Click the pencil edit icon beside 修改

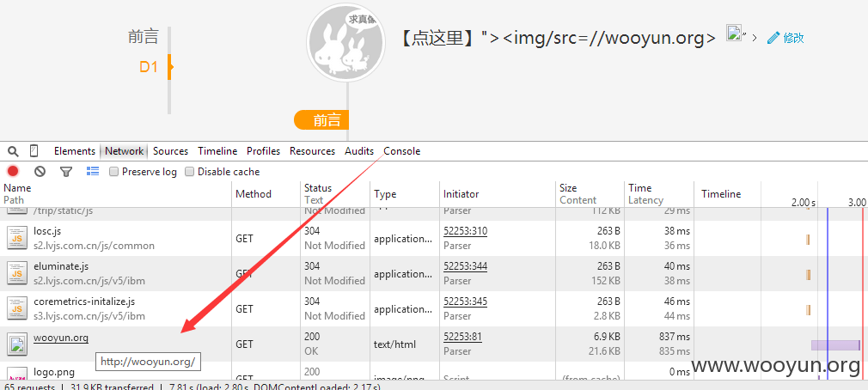pyautogui.click(x=773, y=38)
